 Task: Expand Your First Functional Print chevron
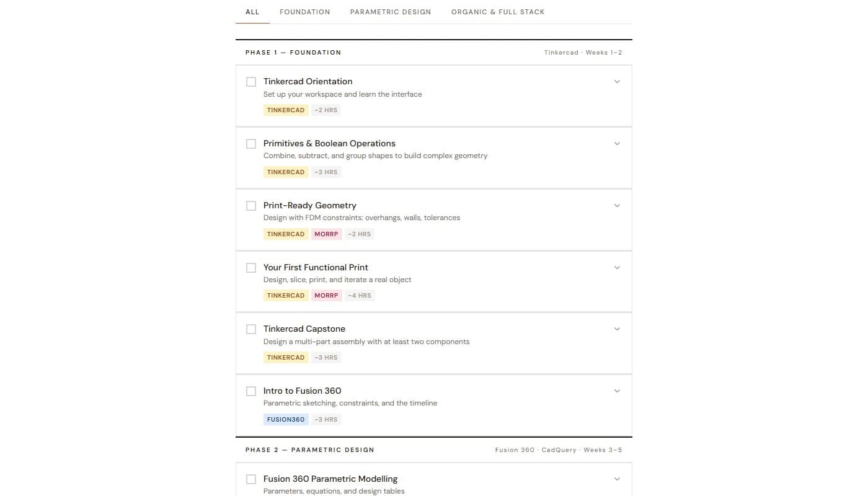tap(617, 268)
